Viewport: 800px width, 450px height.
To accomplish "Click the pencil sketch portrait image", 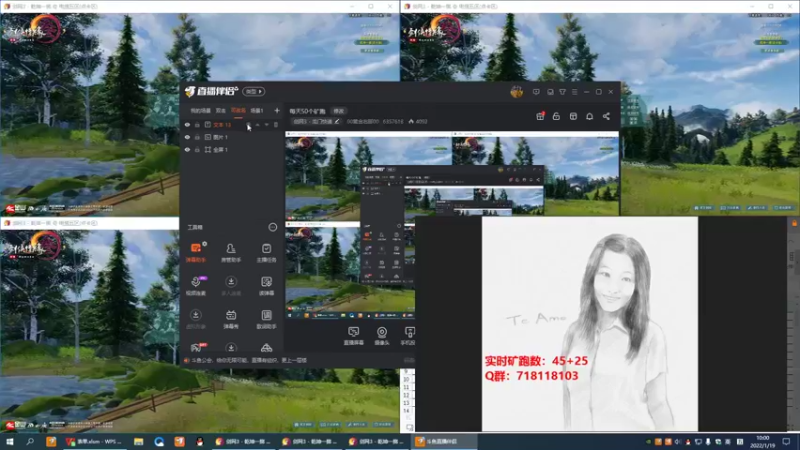I will tap(590, 323).
